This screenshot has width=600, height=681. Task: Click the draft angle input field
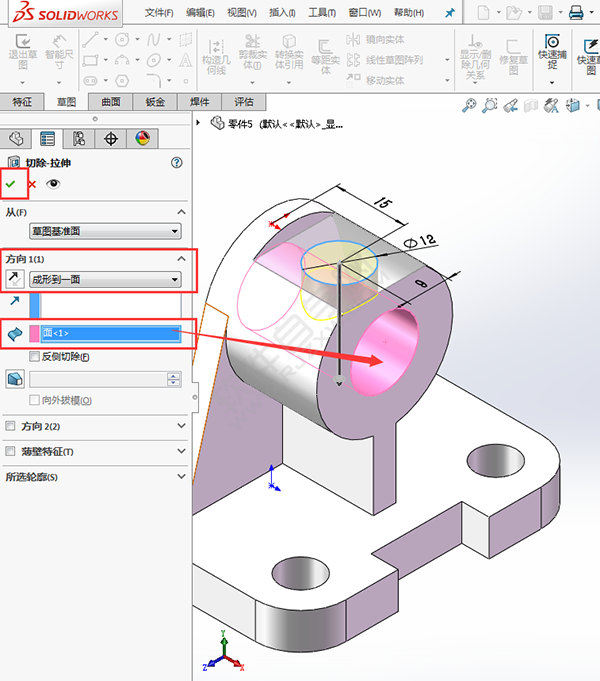(x=98, y=379)
